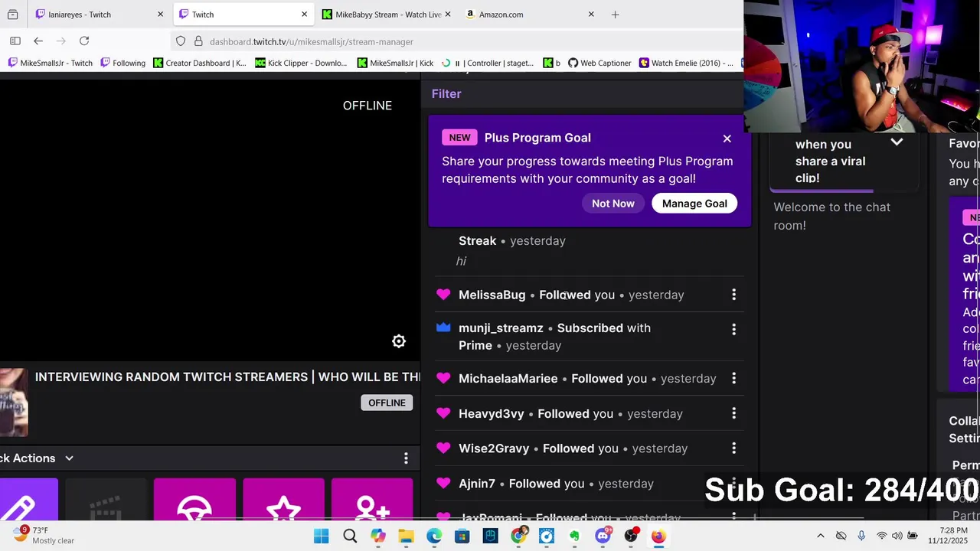
Task: Click the clapperboard clip quick action tile
Action: click(x=106, y=499)
